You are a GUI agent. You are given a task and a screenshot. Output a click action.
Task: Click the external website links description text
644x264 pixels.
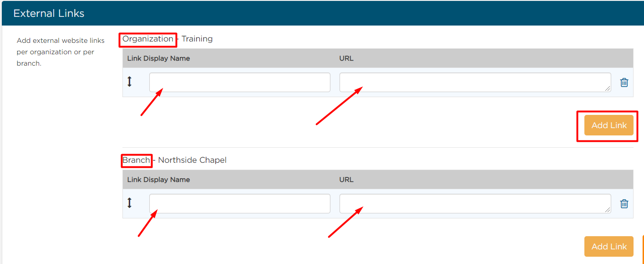[61, 52]
